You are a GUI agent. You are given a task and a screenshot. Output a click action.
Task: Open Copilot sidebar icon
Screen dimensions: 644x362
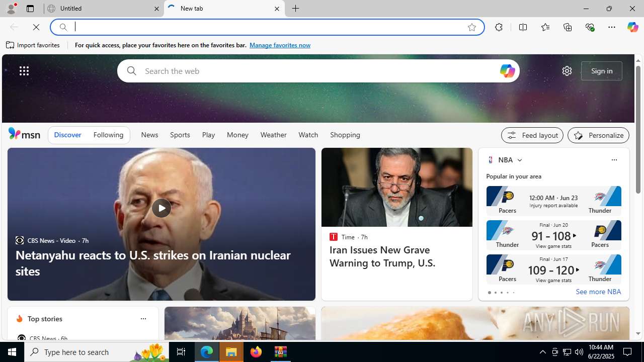[x=632, y=27]
